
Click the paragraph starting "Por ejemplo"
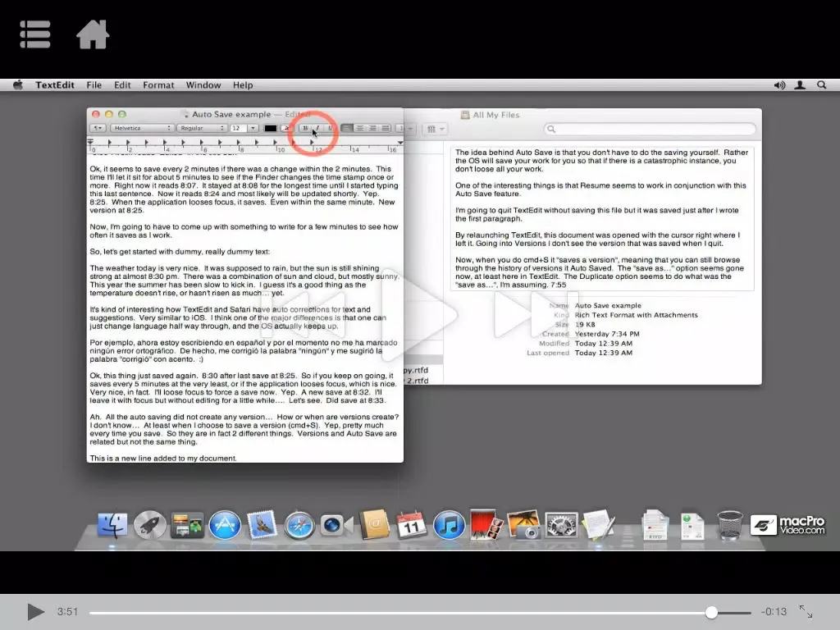click(243, 351)
